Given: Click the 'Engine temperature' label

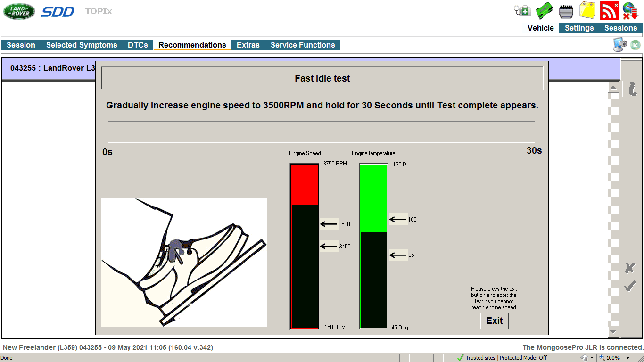Looking at the screenshot, I should [373, 153].
